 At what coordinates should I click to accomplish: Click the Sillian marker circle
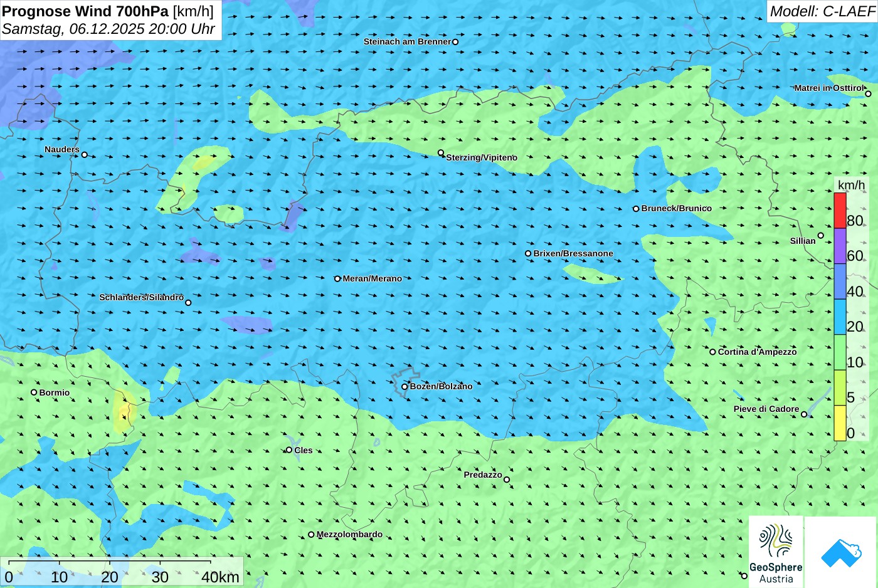point(821,236)
